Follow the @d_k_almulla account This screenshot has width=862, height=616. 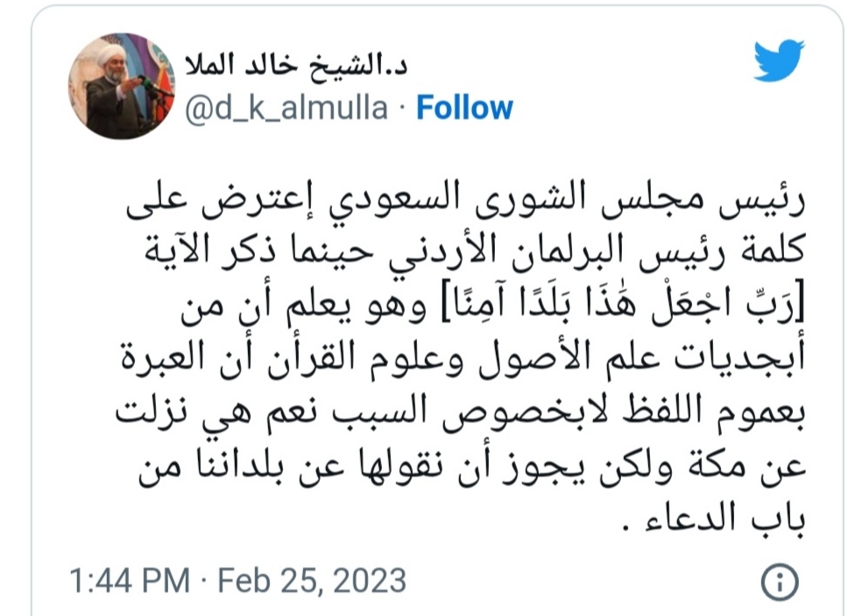pyautogui.click(x=464, y=108)
